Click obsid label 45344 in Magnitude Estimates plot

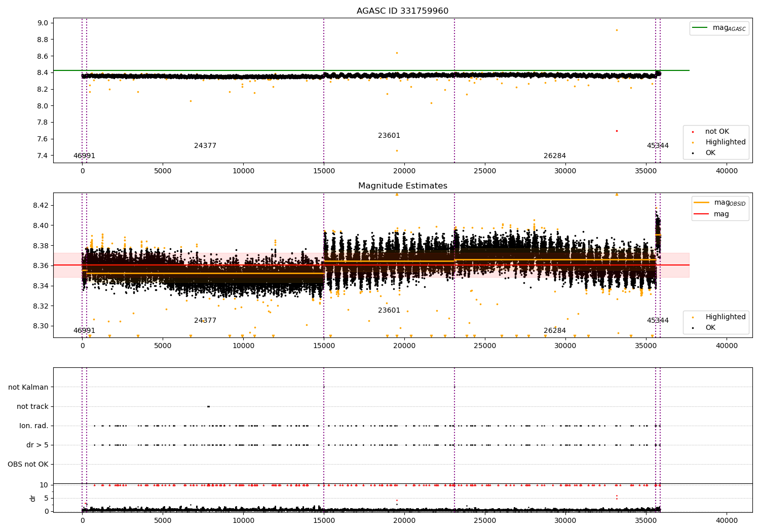658,321
